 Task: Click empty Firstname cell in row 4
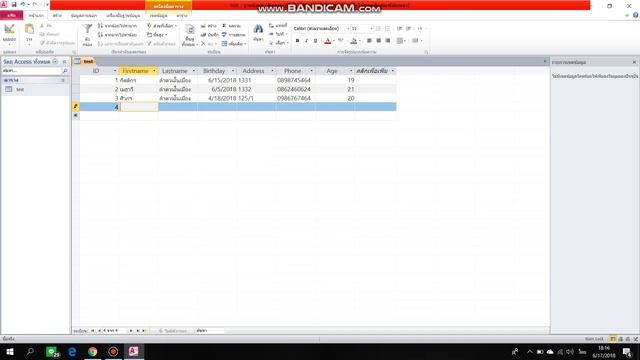139,107
